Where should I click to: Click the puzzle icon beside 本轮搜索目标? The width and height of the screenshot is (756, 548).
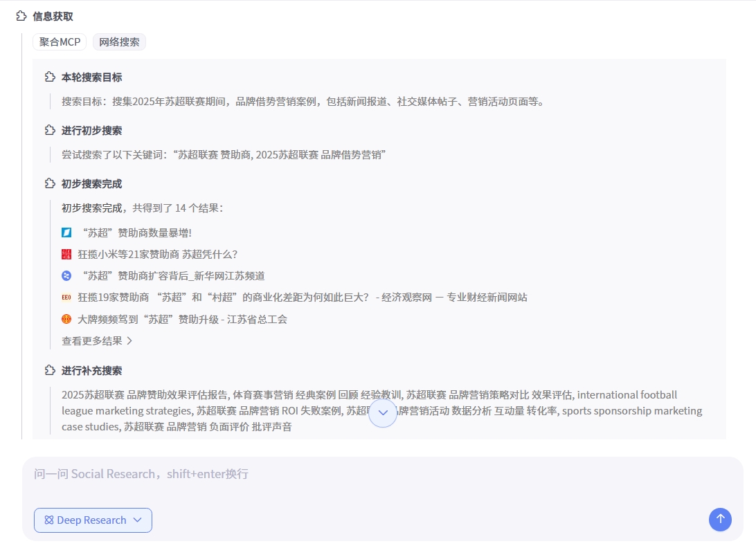click(50, 77)
